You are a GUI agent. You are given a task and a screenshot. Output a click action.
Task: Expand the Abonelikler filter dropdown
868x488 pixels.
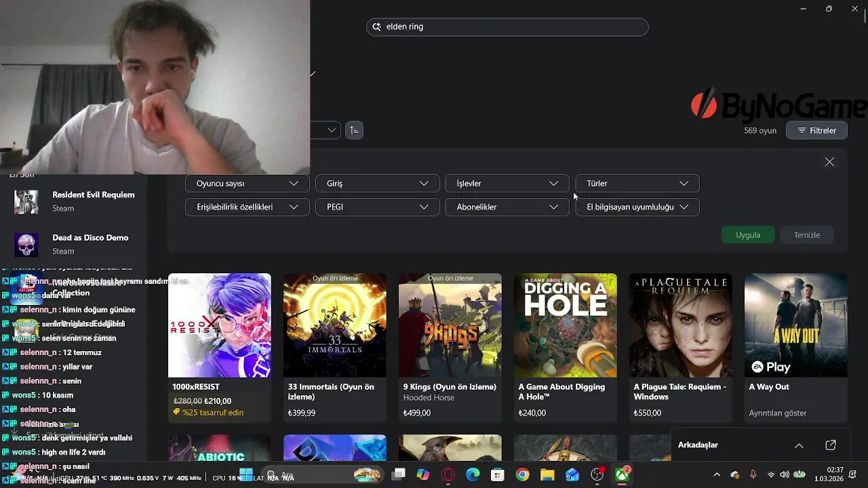[507, 207]
